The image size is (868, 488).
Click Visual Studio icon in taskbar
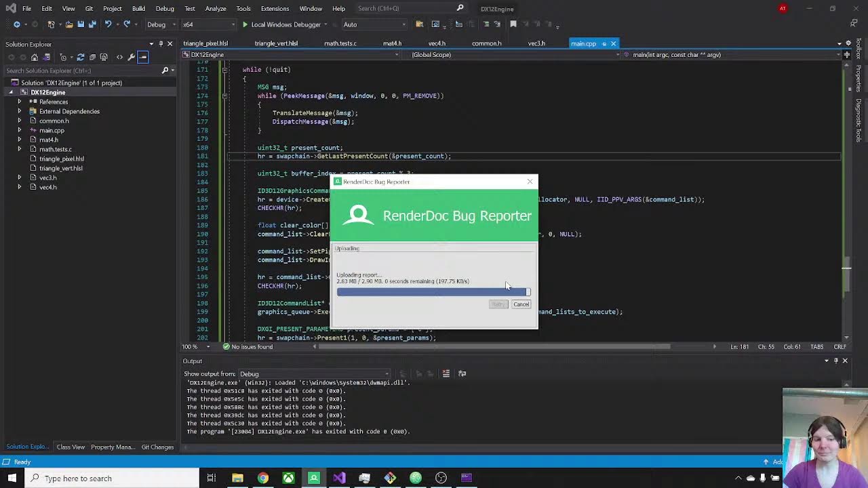tap(339, 478)
